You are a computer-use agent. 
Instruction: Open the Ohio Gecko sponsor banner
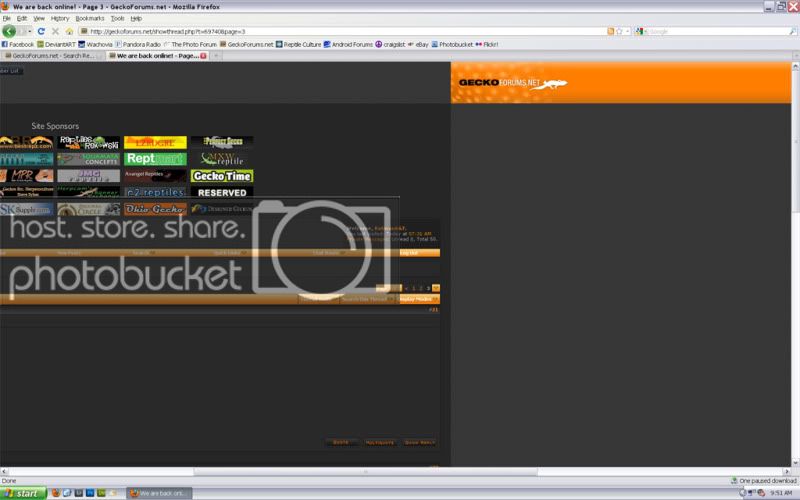pyautogui.click(x=155, y=209)
